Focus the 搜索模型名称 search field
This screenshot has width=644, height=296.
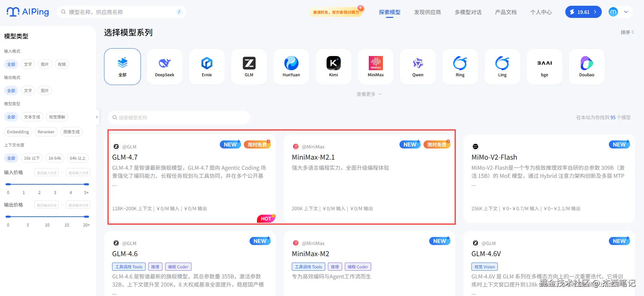tap(179, 117)
